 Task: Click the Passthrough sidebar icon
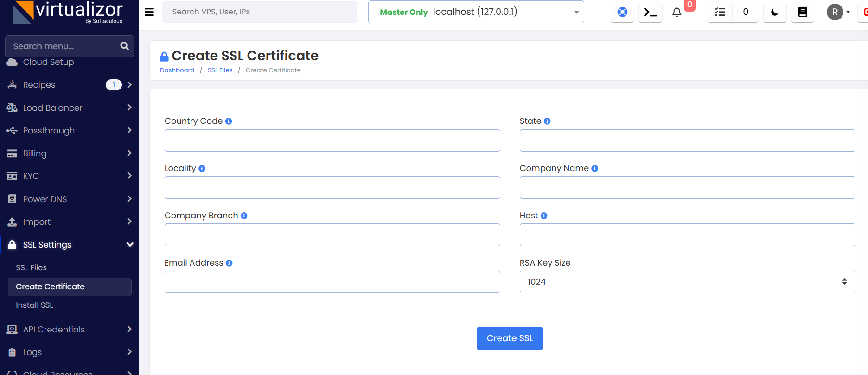(x=12, y=131)
